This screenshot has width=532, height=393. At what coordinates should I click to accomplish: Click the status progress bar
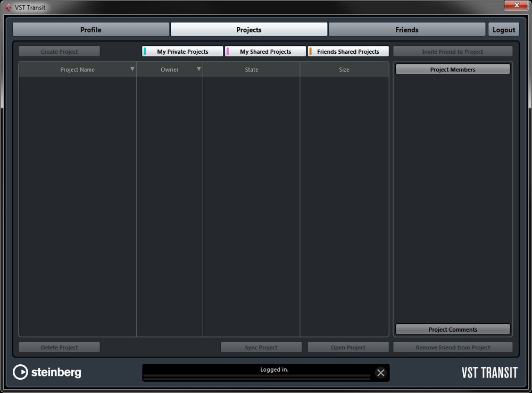coord(257,376)
